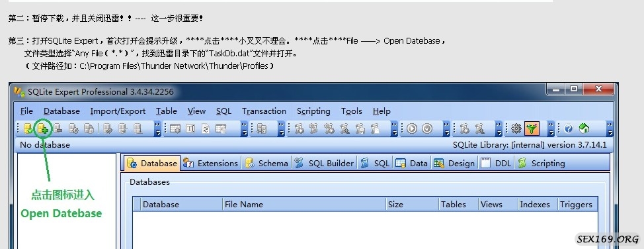Click the play execute icon in toolbar
Viewport: 644px width, 249px height.
pos(412,129)
